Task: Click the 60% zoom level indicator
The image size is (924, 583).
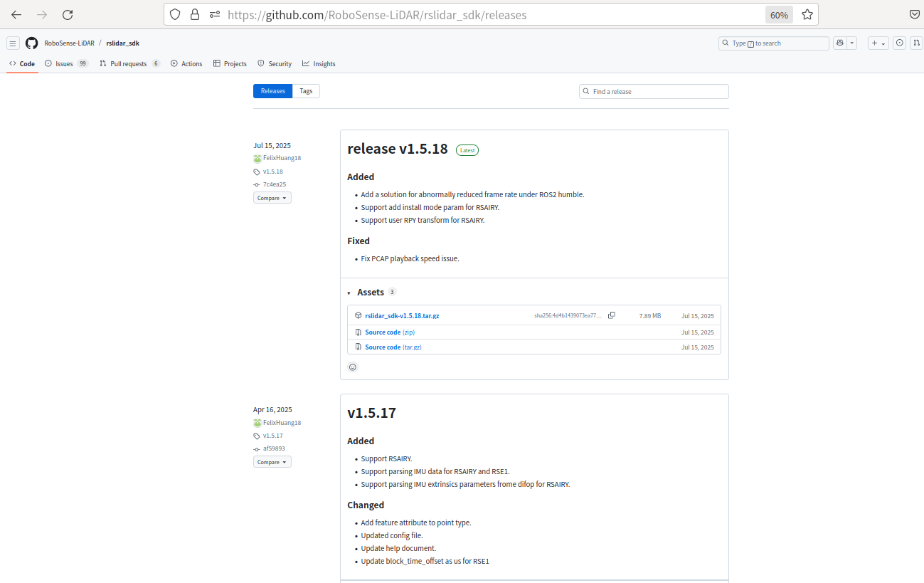Action: pyautogui.click(x=779, y=15)
